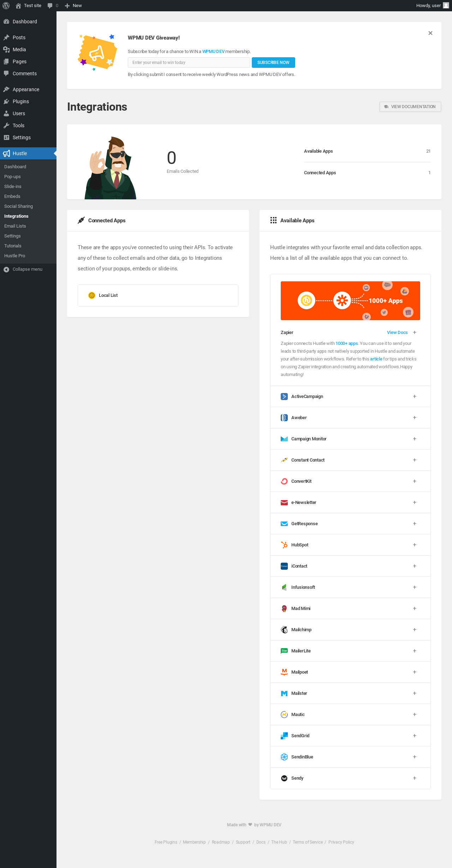Add Mailchimp via plus button
This screenshot has height=868, width=452.
tap(415, 630)
